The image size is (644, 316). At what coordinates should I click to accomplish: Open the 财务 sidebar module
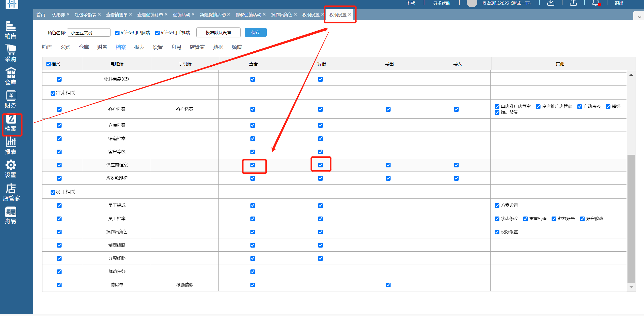10,99
